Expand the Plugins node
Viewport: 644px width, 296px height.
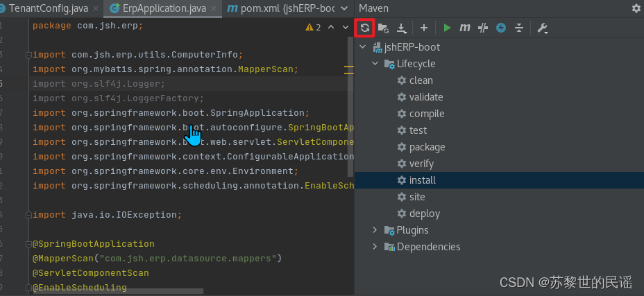pos(375,230)
